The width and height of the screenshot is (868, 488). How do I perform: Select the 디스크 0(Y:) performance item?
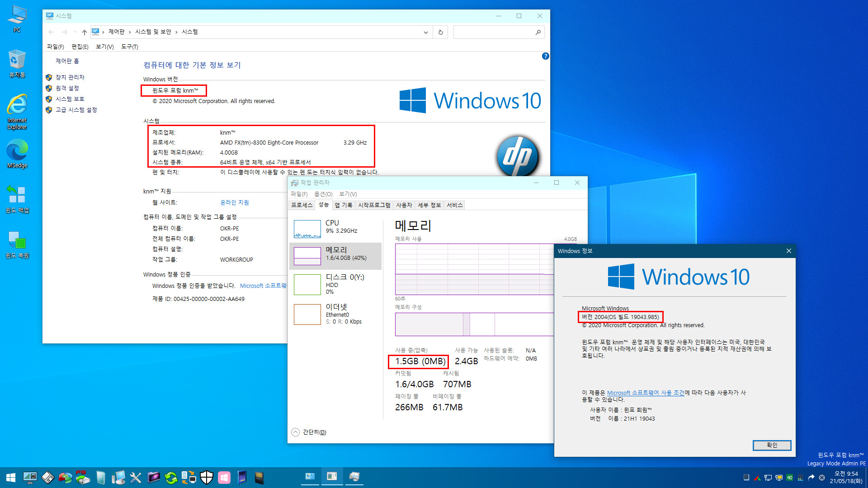pos(335,284)
